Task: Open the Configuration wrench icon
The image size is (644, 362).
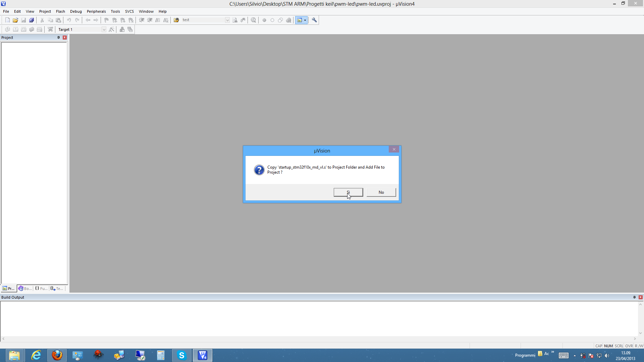Action: [x=314, y=20]
